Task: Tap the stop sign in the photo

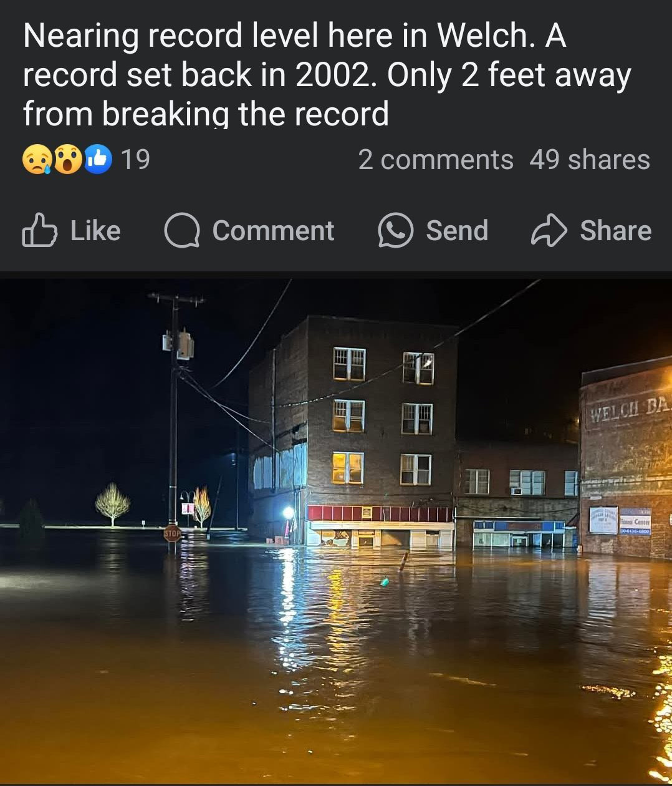Action: pos(173,533)
